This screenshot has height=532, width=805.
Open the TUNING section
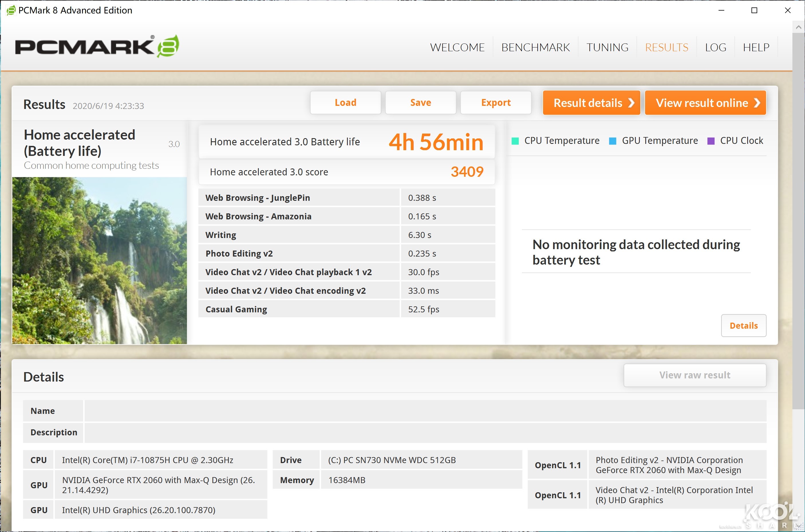pyautogui.click(x=607, y=47)
